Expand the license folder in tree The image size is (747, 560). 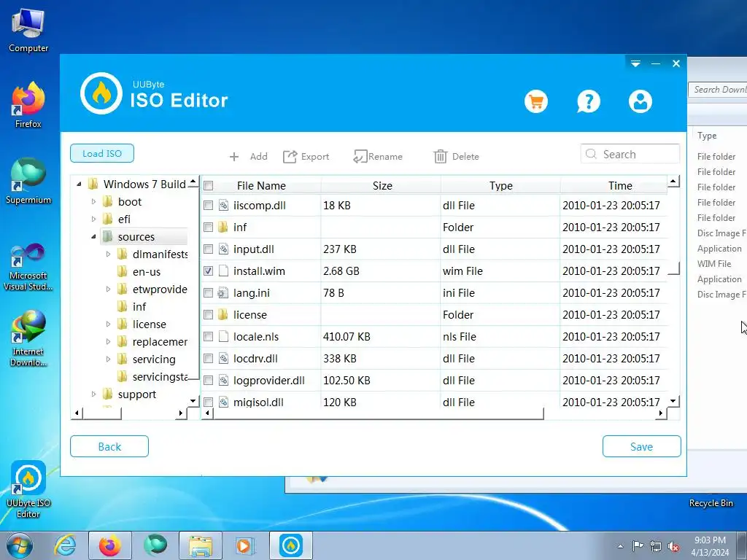click(x=108, y=324)
